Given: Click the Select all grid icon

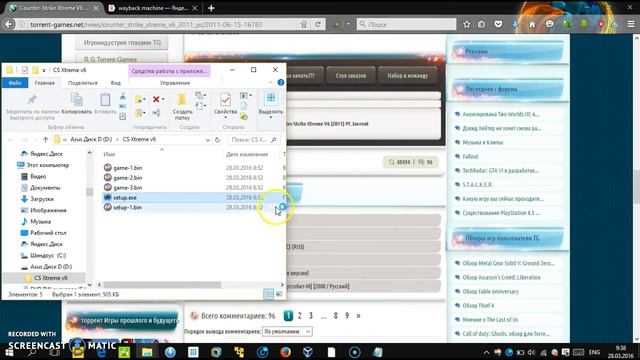Looking at the screenshot, I should point(271,98).
